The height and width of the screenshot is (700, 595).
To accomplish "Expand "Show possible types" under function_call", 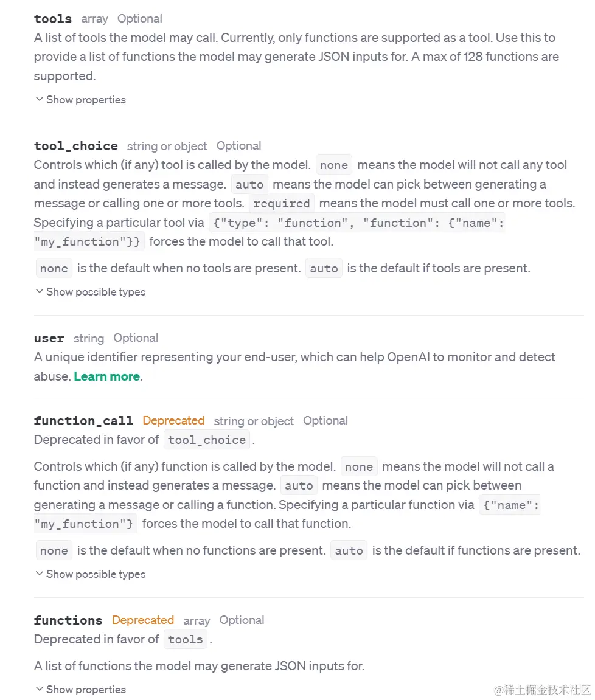I will tap(96, 574).
